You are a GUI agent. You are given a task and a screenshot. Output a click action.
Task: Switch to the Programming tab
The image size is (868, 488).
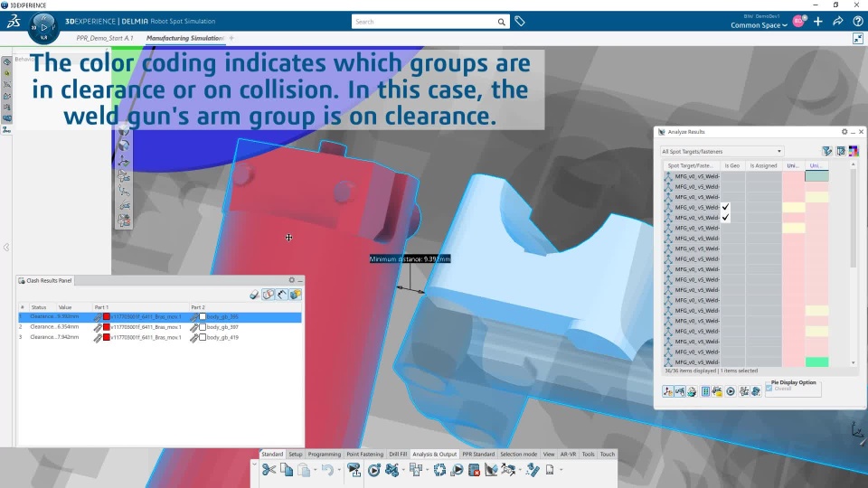coord(325,455)
